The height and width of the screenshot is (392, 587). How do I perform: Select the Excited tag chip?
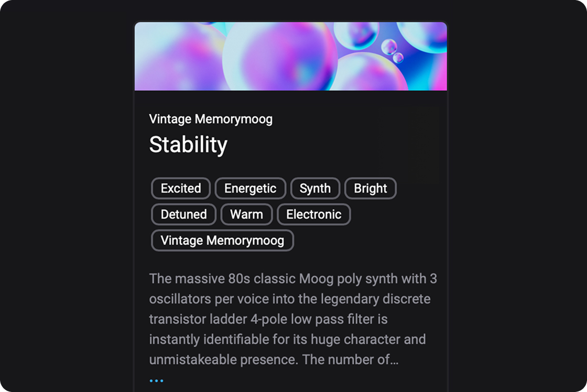tap(181, 189)
